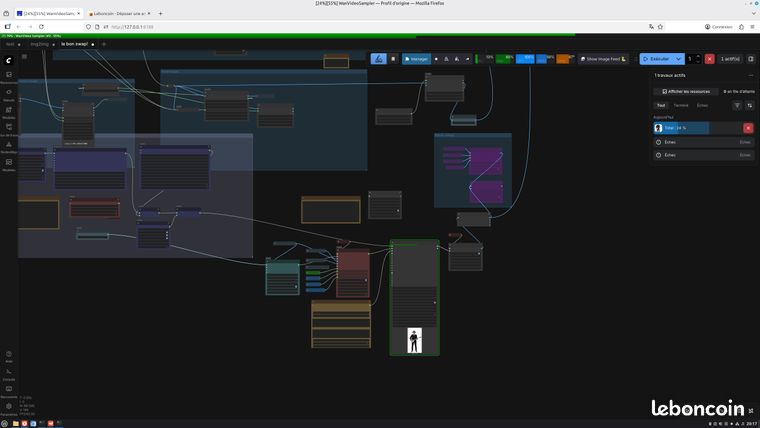Open the Paramètres gear in sidebar
Viewport: 760px width, 428px height.
click(x=9, y=407)
